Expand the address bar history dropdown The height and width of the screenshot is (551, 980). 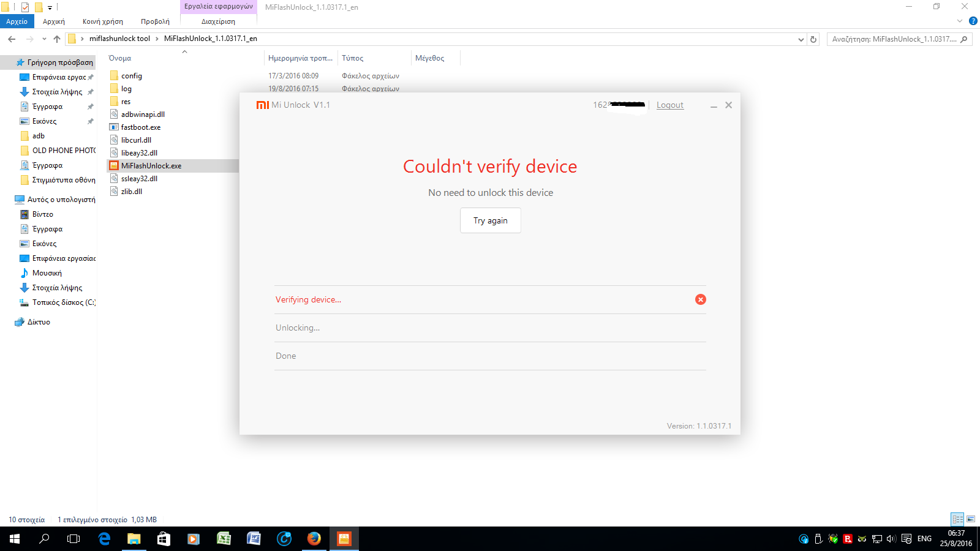coord(801,39)
